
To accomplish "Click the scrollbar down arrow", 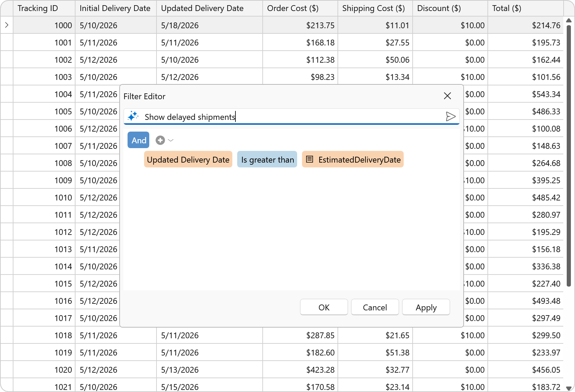I will pyautogui.click(x=569, y=388).
